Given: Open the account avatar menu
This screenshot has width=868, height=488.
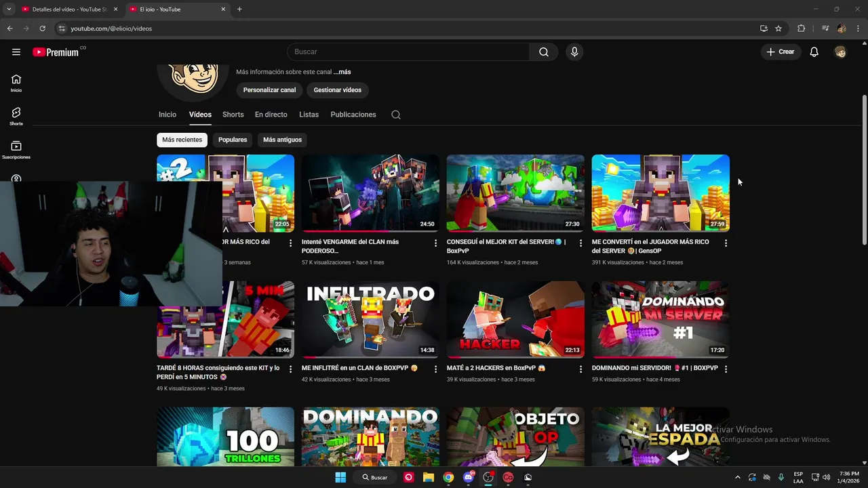Looking at the screenshot, I should pyautogui.click(x=841, y=52).
